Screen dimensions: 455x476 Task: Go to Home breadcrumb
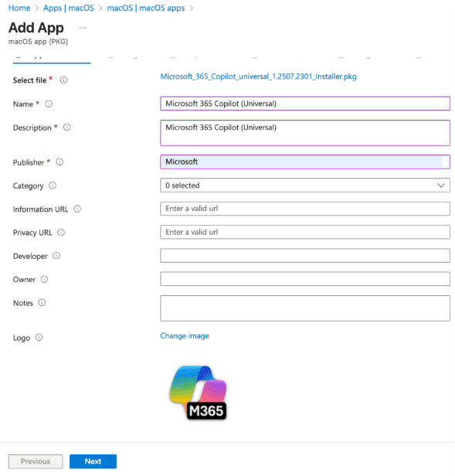19,8
